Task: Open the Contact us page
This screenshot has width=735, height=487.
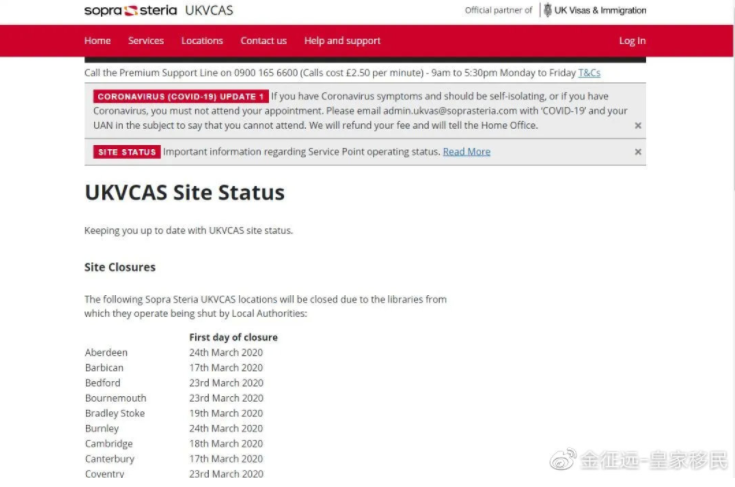Action: [263, 41]
